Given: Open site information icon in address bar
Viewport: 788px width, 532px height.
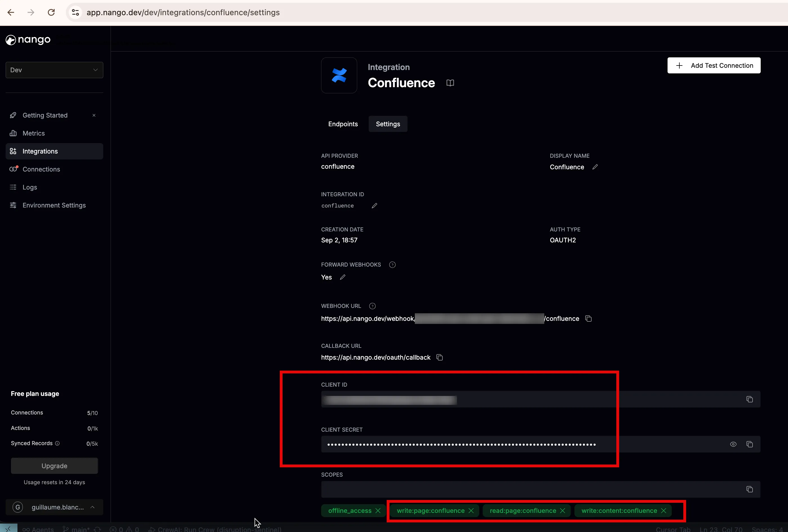Looking at the screenshot, I should [x=75, y=13].
